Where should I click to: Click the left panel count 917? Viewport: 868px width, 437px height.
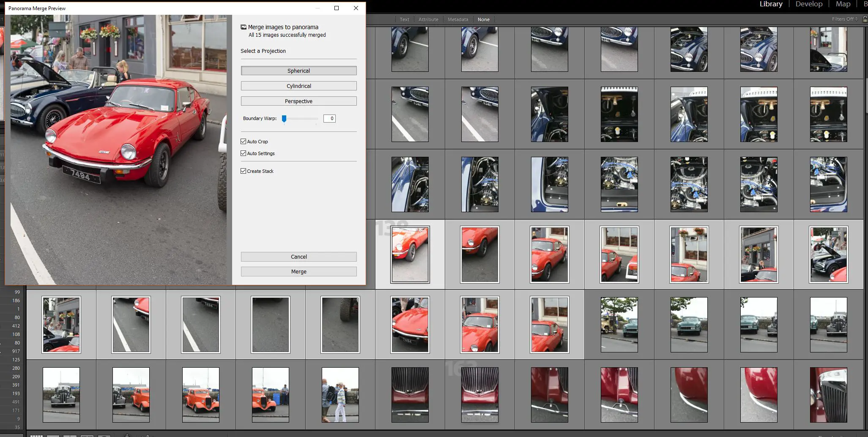[16, 351]
